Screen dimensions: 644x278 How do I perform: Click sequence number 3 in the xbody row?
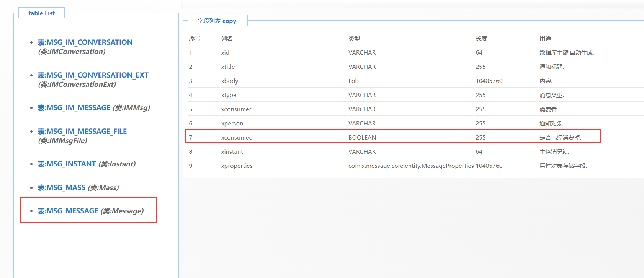tap(190, 81)
